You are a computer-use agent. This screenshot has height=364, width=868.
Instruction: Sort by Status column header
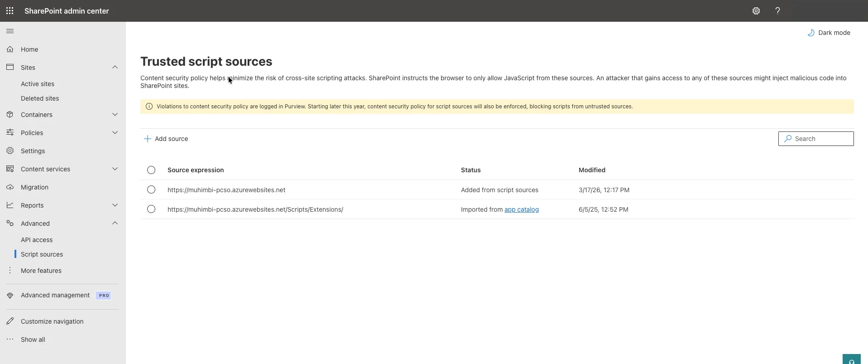pyautogui.click(x=471, y=170)
